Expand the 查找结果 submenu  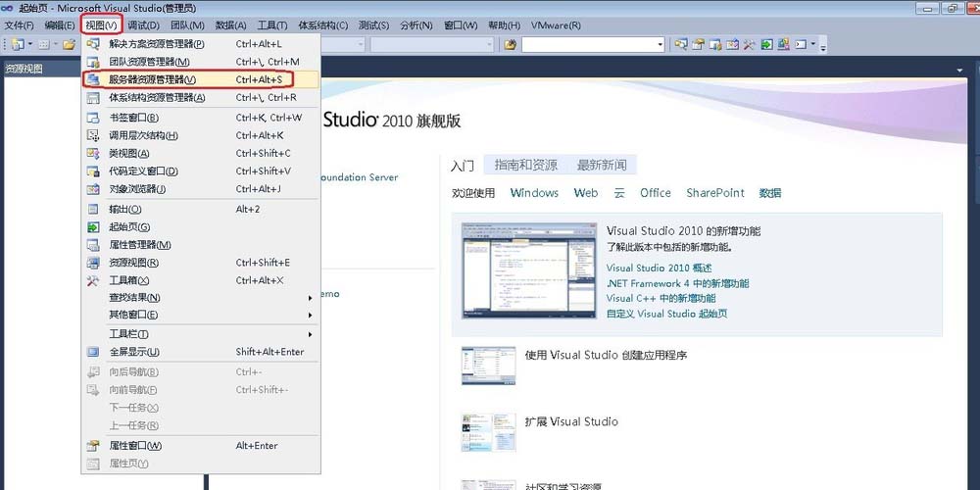coord(201,298)
